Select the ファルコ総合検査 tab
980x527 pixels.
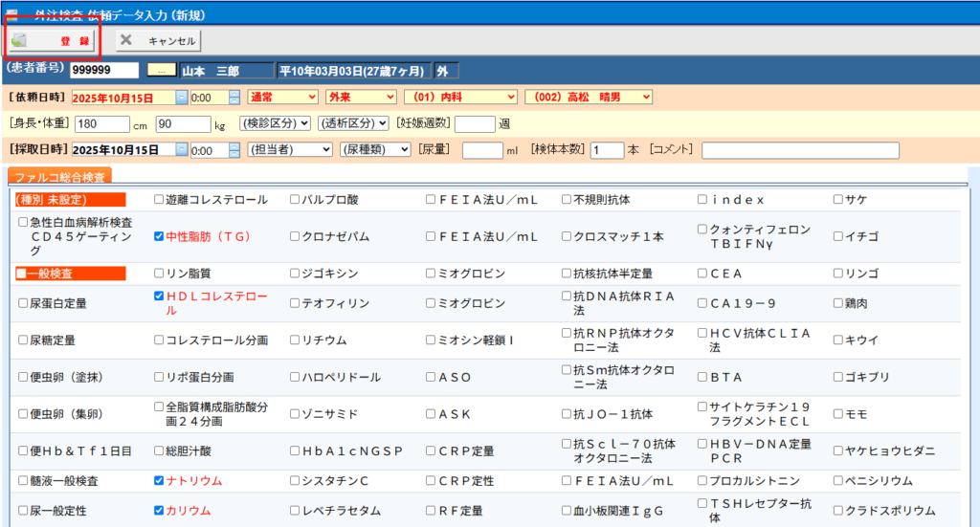pos(59,177)
